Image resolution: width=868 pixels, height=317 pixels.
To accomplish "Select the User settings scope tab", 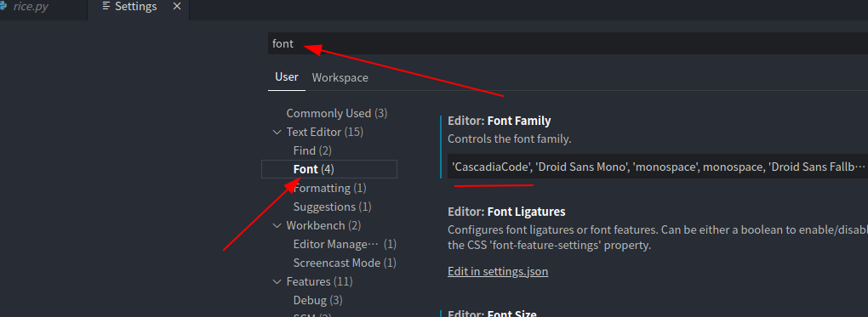I will (x=287, y=77).
